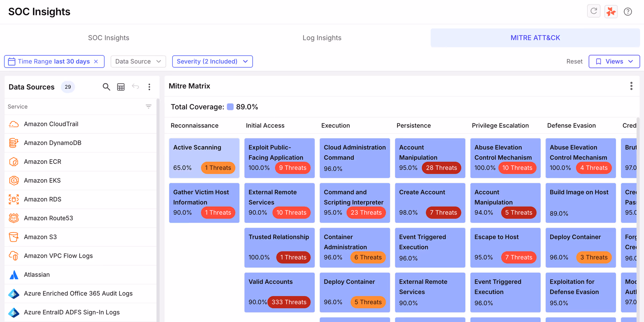Click the 7 Threats badge on Create Account
The image size is (644, 322).
[x=443, y=213]
